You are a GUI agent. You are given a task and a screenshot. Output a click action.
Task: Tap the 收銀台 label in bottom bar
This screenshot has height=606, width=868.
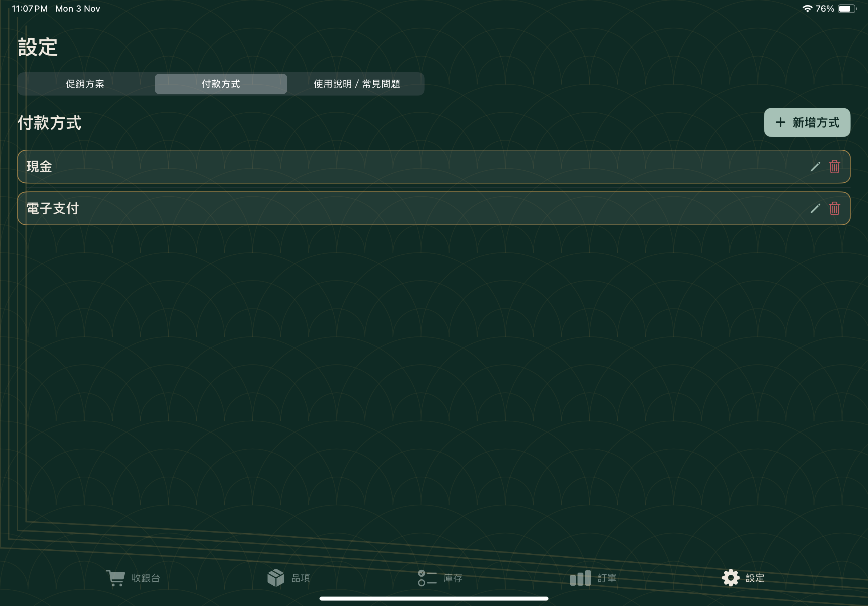(146, 578)
